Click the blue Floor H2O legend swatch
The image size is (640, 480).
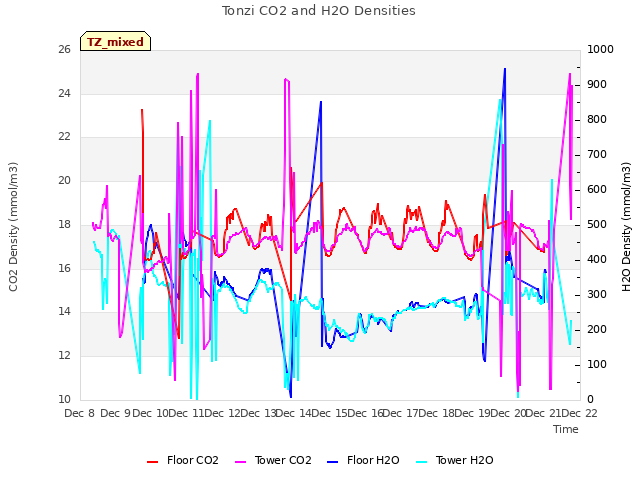[333, 462]
